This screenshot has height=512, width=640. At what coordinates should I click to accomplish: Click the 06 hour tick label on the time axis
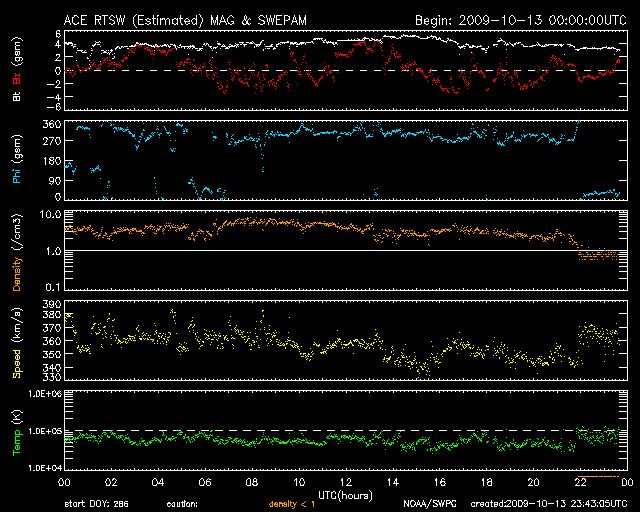[203, 482]
